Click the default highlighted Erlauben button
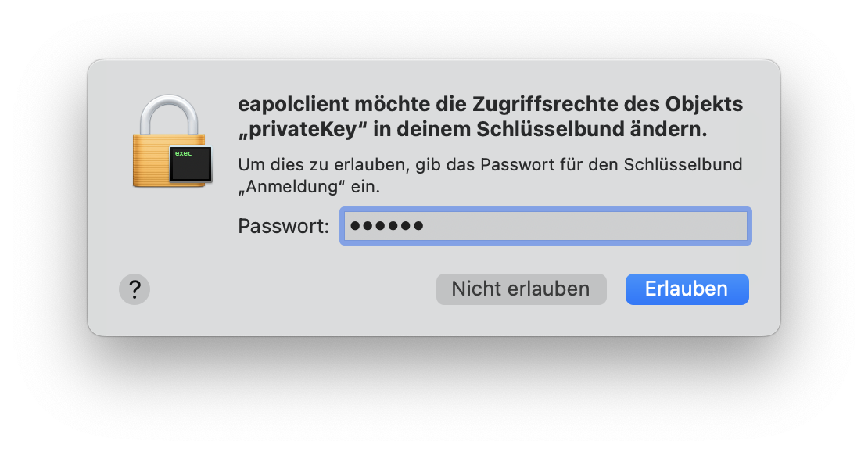 click(687, 289)
